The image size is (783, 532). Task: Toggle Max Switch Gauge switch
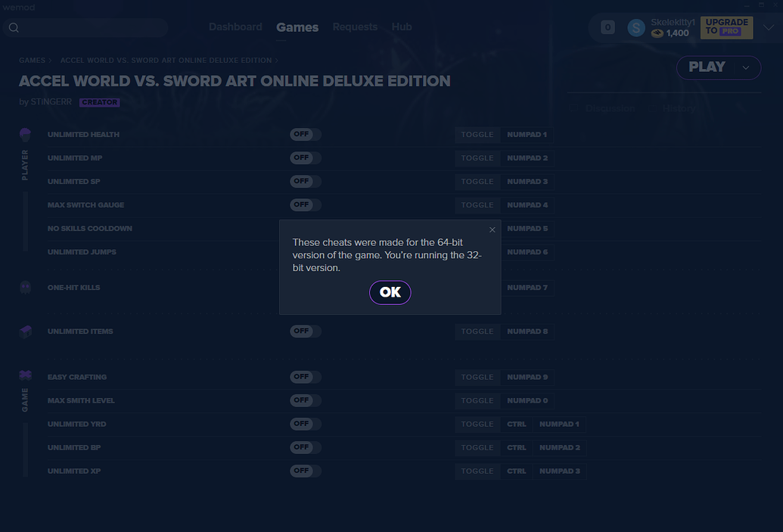(305, 205)
